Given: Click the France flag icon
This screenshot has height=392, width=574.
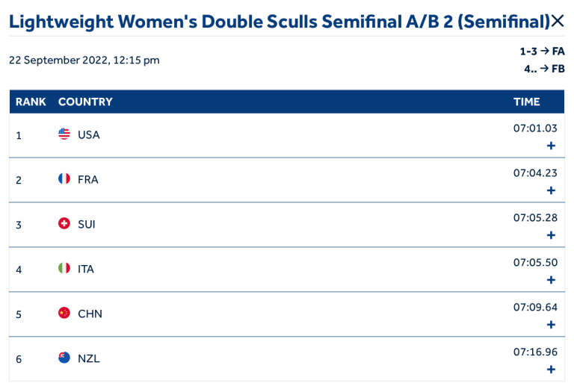Looking at the screenshot, I should pos(64,179).
